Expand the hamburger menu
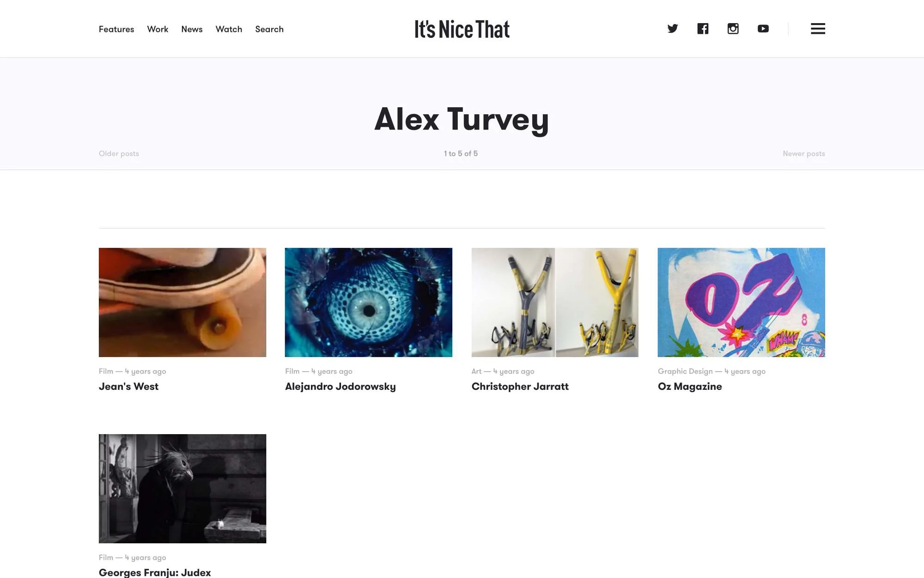This screenshot has height=578, width=924. point(818,29)
